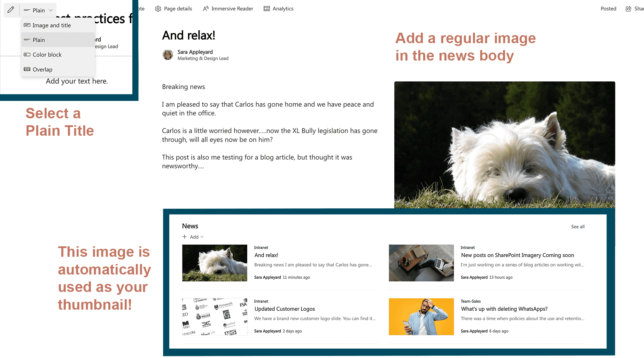Image resolution: width=644 pixels, height=358 pixels.
Task: Open Page details via the gear icon
Action: [x=174, y=8]
